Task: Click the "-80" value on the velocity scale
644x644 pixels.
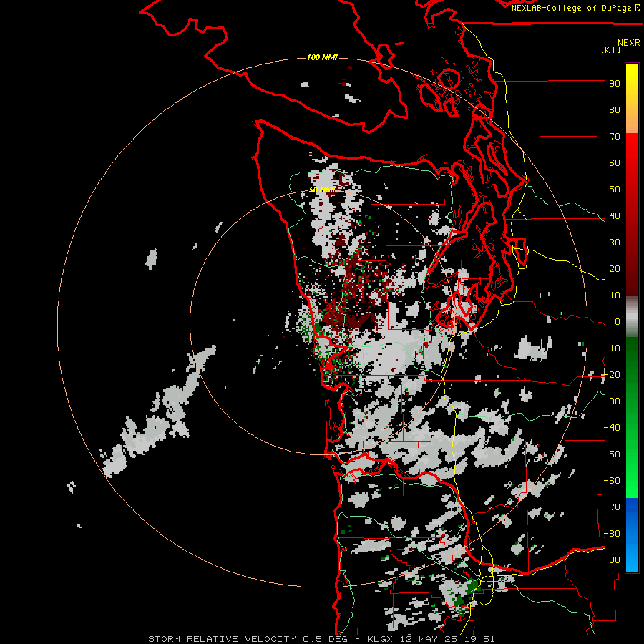Action: point(612,534)
